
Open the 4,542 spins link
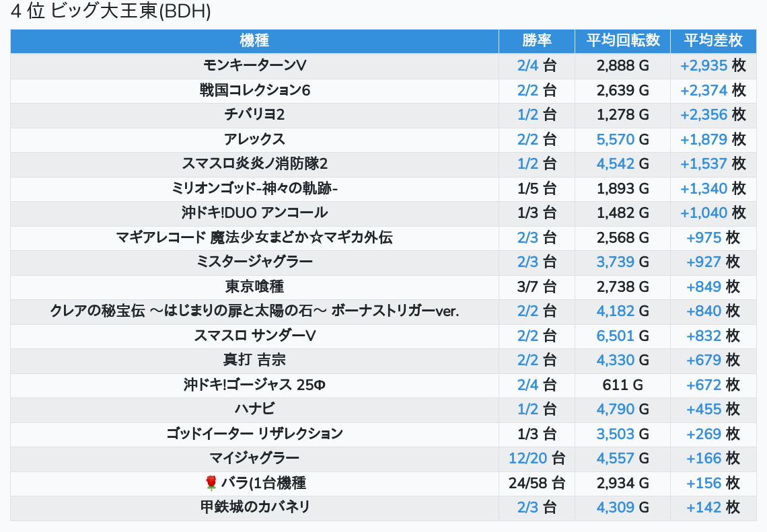click(x=616, y=164)
